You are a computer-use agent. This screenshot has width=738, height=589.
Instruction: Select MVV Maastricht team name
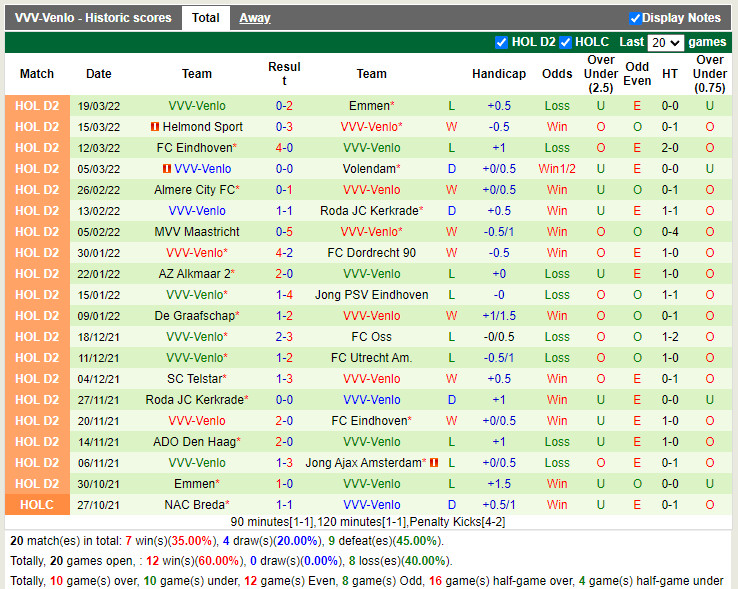click(x=197, y=232)
